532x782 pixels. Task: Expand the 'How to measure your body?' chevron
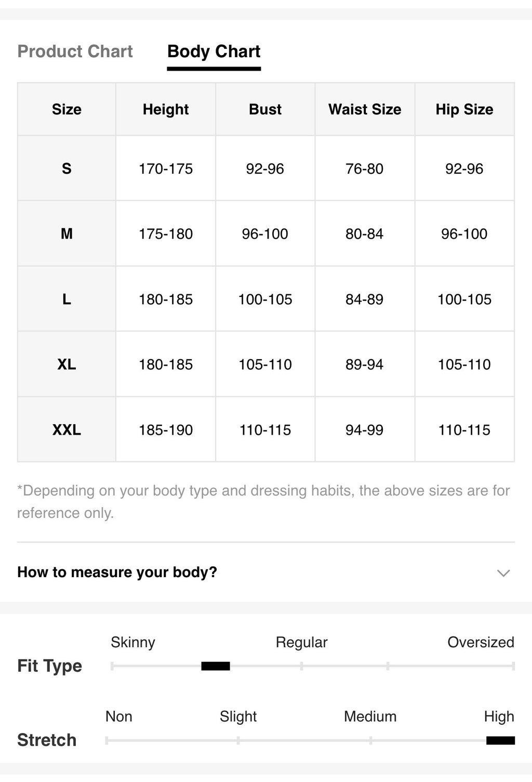(x=503, y=573)
